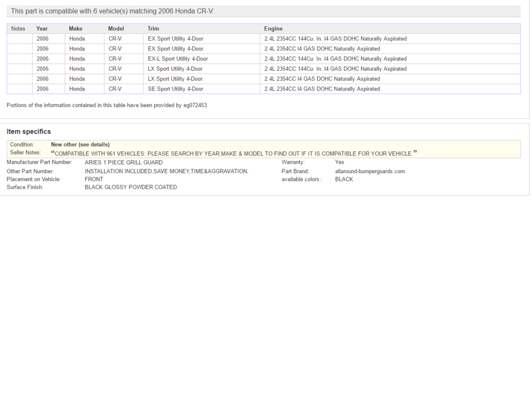This screenshot has height=420, width=532.
Task: Click 'eg072453' provider text
Action: (x=195, y=105)
